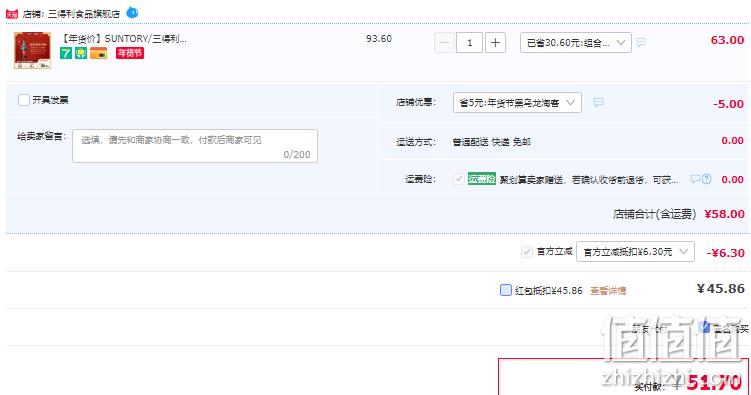Click the help question icon in 运费险 row
Image resolution: width=751 pixels, height=395 pixels.
(706, 179)
